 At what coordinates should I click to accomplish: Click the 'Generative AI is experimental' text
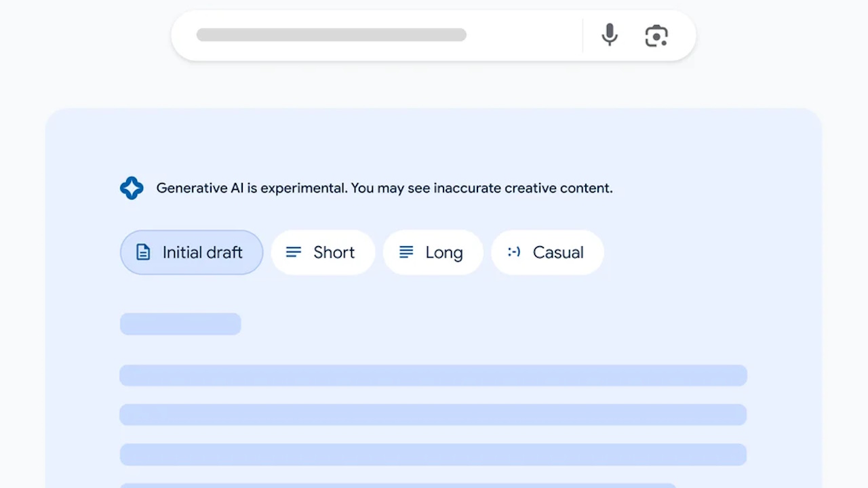coord(252,188)
